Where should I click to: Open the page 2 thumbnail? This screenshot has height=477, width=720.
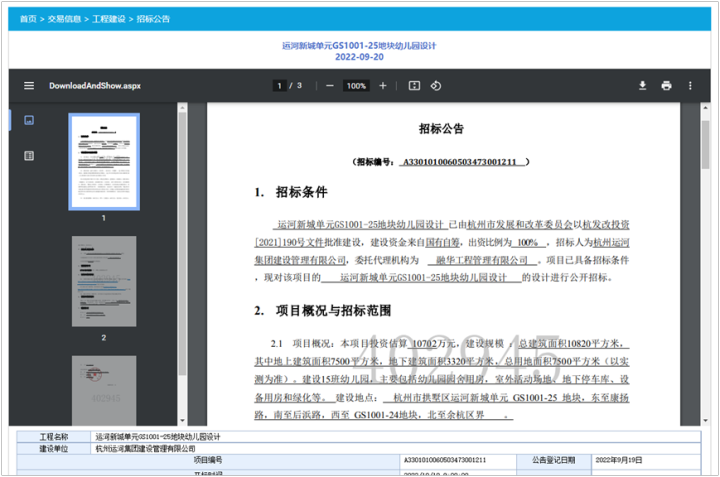point(104,281)
